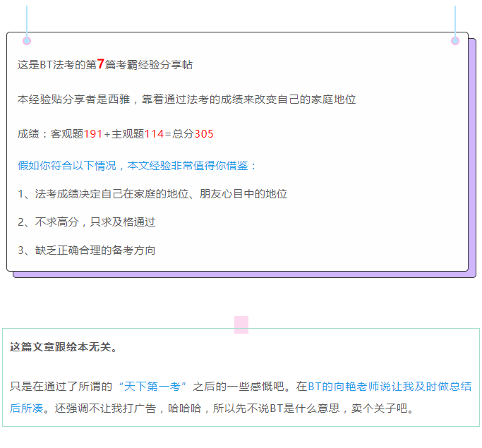This screenshot has width=482, height=448.
Task: Click list item 1 about 法考成绩决定家庭地位
Action: (152, 194)
